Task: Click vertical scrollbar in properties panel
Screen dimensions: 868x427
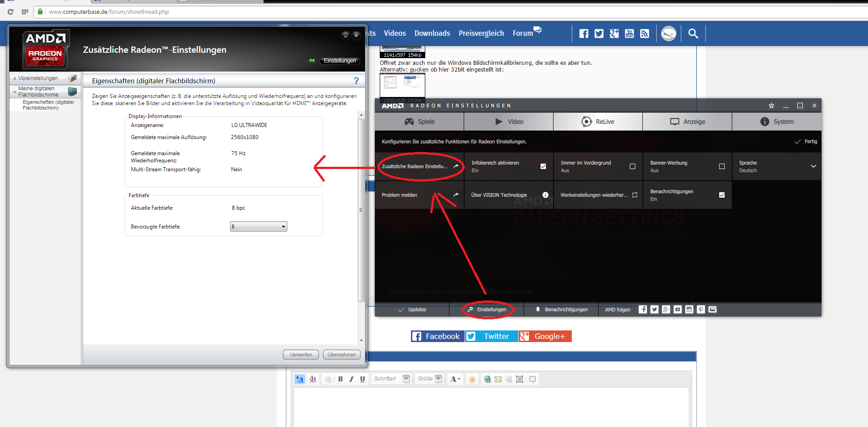Action: 361,210
